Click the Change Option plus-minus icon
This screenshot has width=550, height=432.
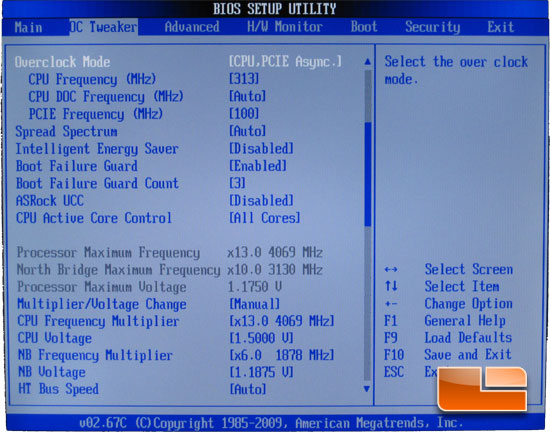tap(391, 303)
